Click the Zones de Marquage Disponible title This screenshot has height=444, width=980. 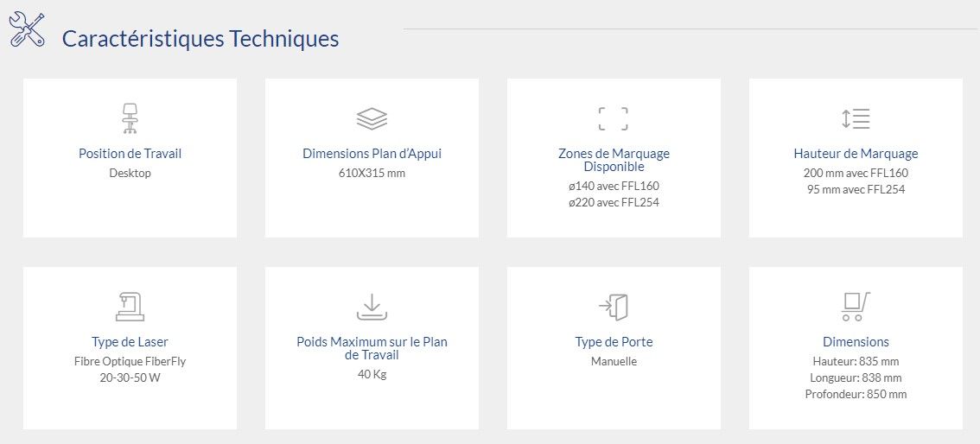[x=614, y=160]
